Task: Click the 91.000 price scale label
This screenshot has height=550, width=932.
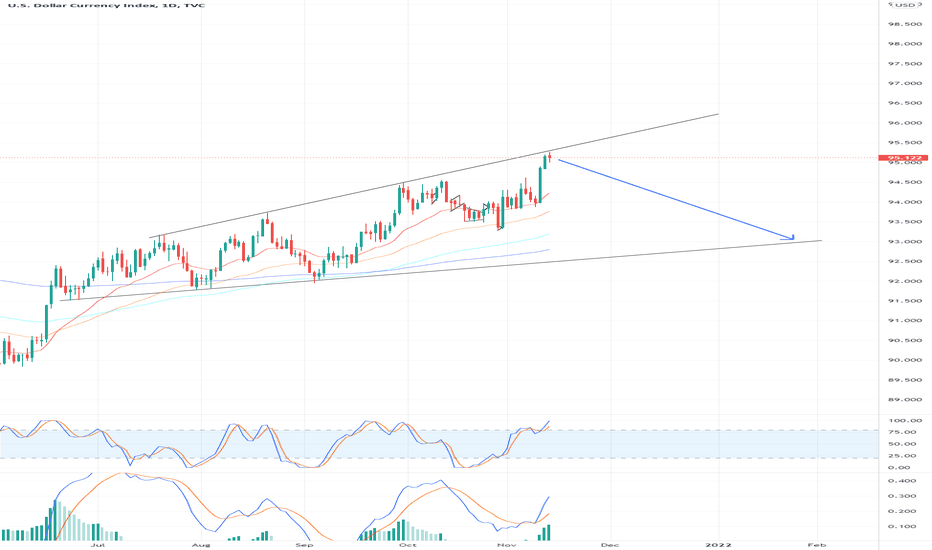Action: point(905,320)
